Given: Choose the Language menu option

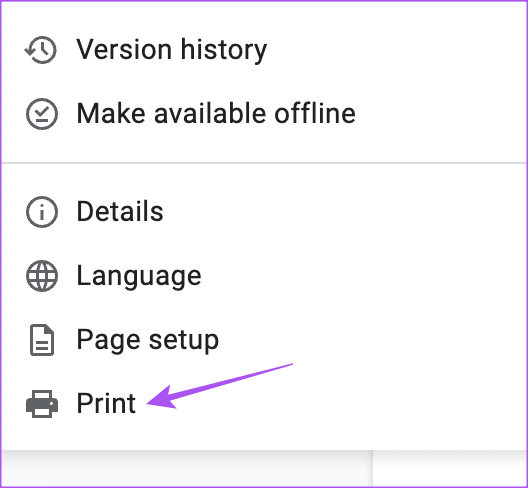Looking at the screenshot, I should (x=139, y=276).
